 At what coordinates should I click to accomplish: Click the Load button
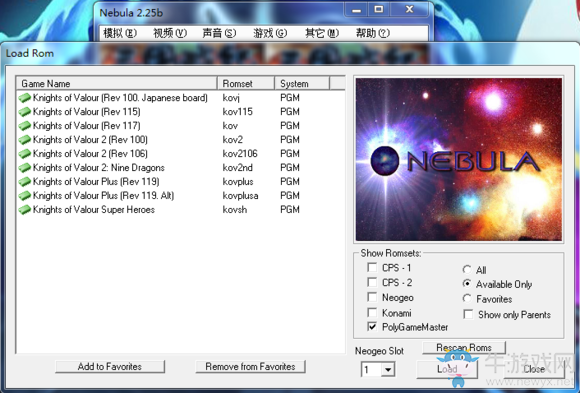tap(447, 369)
